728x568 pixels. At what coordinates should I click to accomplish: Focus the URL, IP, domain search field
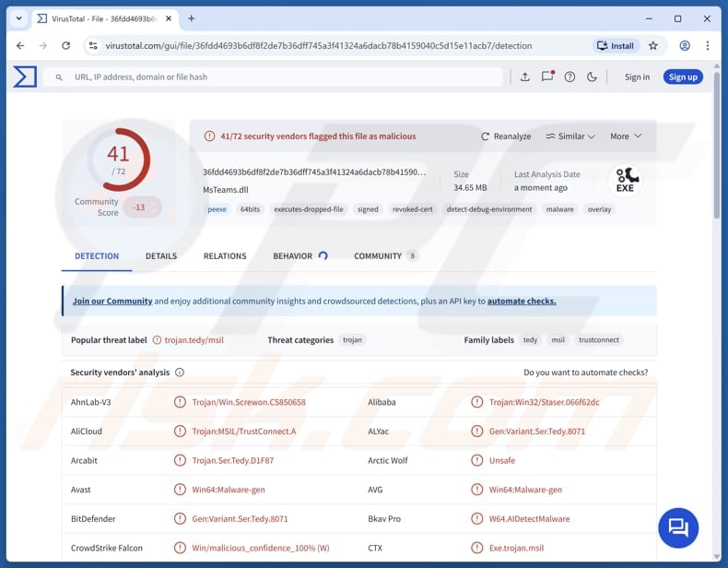pos(273,77)
